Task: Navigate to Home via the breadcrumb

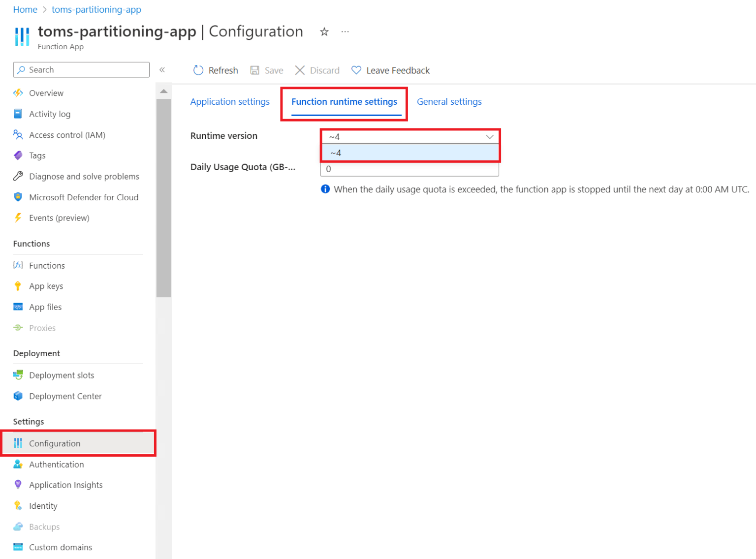Action: click(25, 9)
